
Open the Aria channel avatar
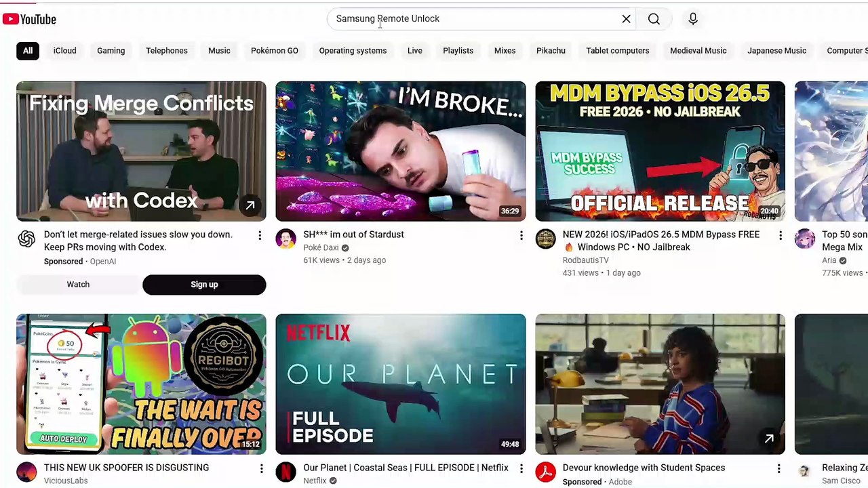pyautogui.click(x=805, y=239)
